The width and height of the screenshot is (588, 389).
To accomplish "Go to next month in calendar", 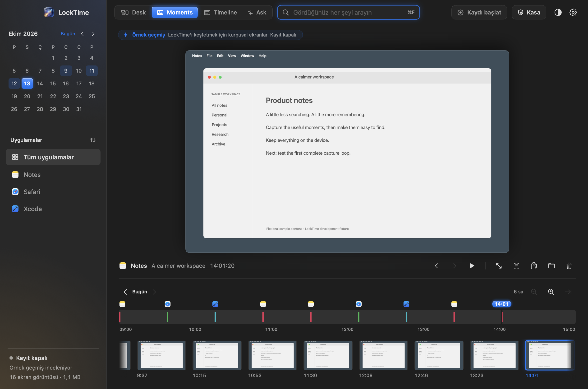I will coord(93,34).
